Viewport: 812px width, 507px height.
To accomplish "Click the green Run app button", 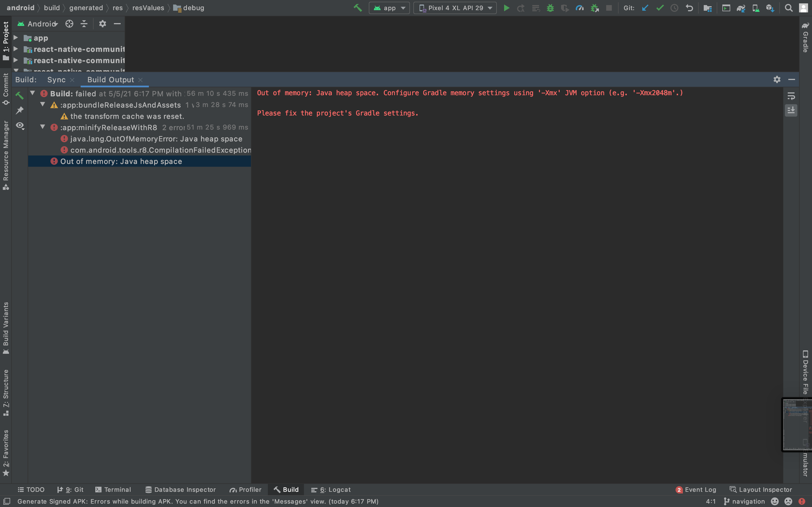I will coord(506,8).
